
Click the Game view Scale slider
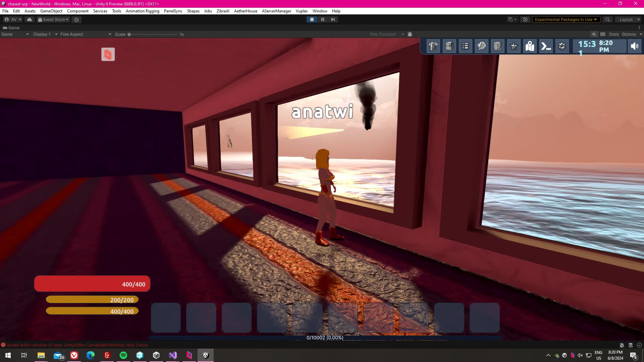pyautogui.click(x=153, y=34)
